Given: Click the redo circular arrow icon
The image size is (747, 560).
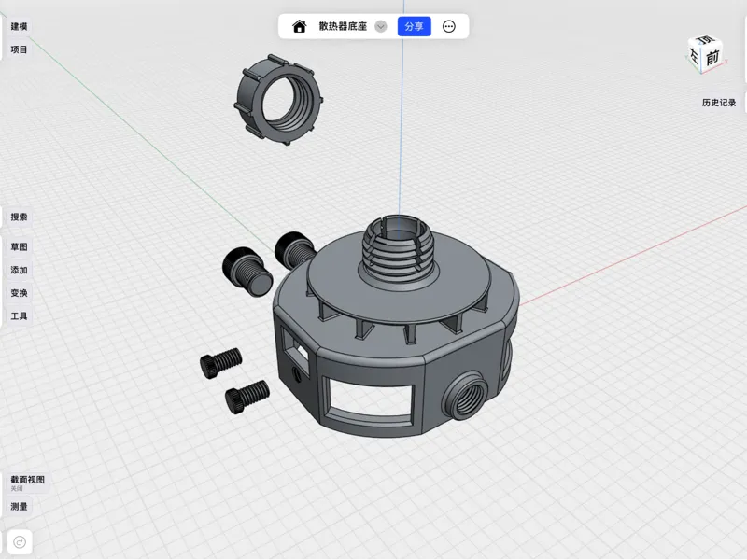Looking at the screenshot, I should pos(20,542).
